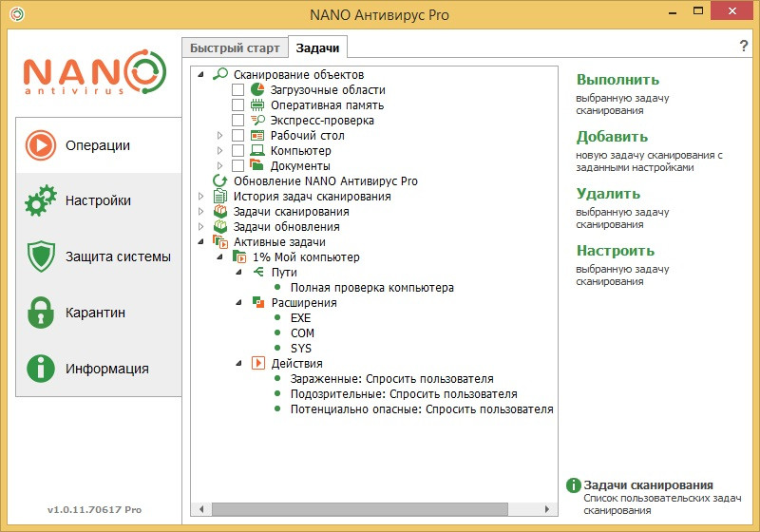The image size is (760, 532).
Task: Open Защита системы shield icon
Action: click(41, 256)
